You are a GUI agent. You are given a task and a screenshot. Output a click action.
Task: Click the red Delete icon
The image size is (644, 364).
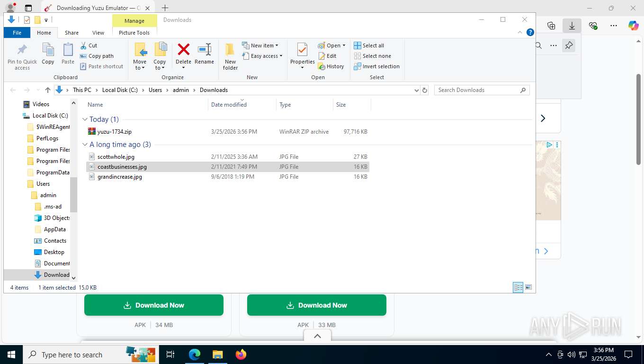coord(183,49)
